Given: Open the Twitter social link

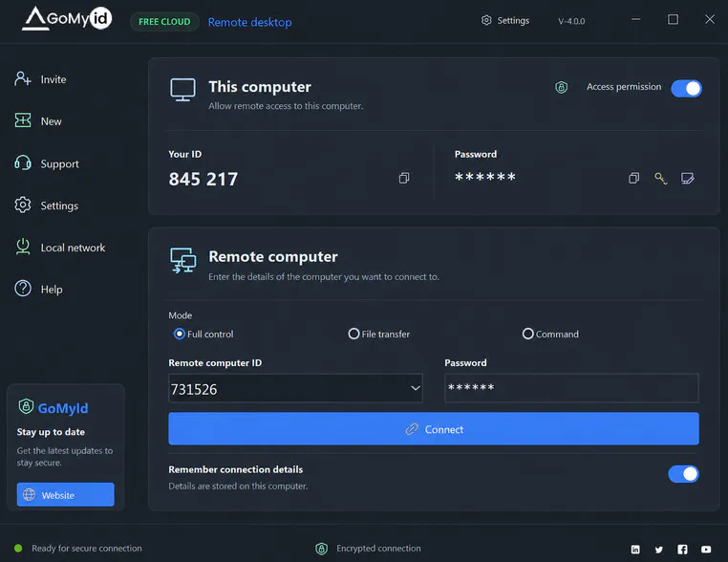Looking at the screenshot, I should click(659, 550).
